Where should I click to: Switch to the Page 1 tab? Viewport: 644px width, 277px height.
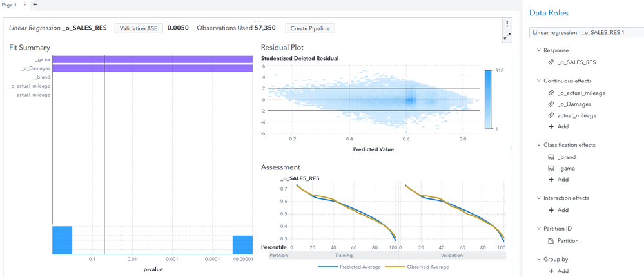point(9,5)
